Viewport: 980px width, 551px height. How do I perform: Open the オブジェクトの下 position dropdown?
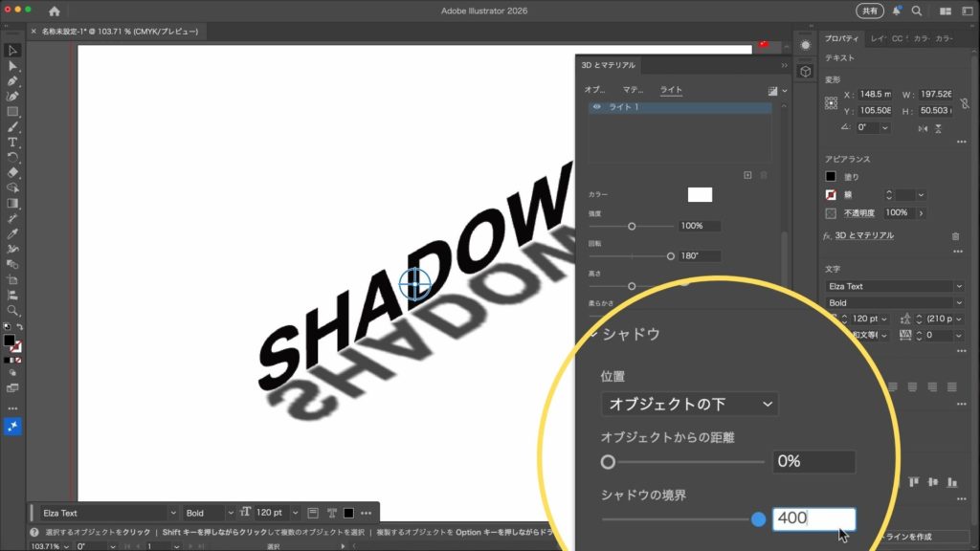tap(689, 404)
